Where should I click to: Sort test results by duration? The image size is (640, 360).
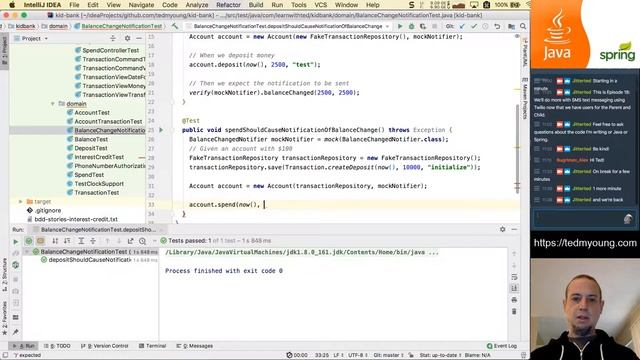coord(67,241)
